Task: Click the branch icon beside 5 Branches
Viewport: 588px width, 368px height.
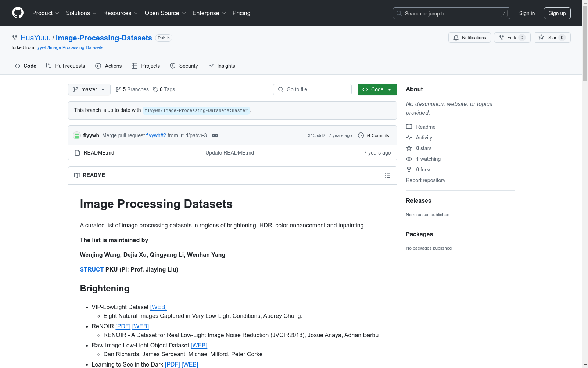Action: pyautogui.click(x=118, y=89)
